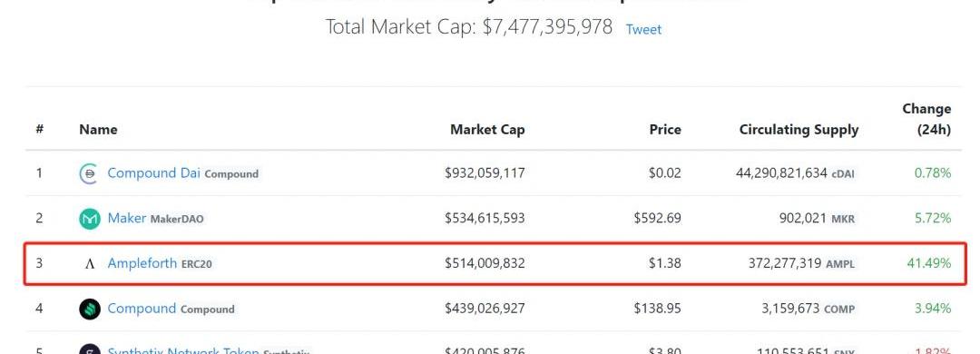Click the Synthetix Network Token logo icon

(x=90, y=349)
